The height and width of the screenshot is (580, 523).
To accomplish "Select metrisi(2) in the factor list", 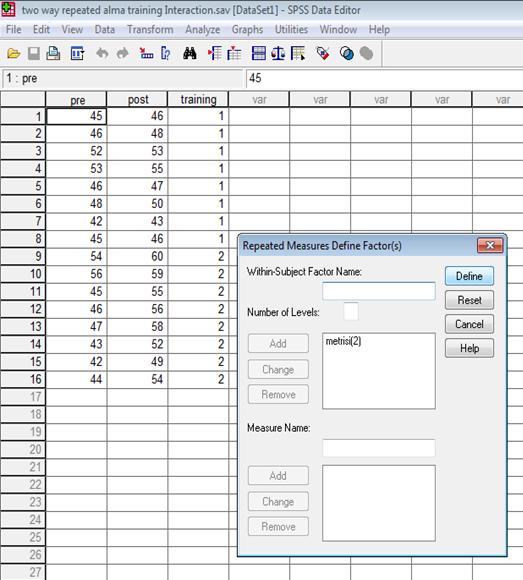I will 343,341.
